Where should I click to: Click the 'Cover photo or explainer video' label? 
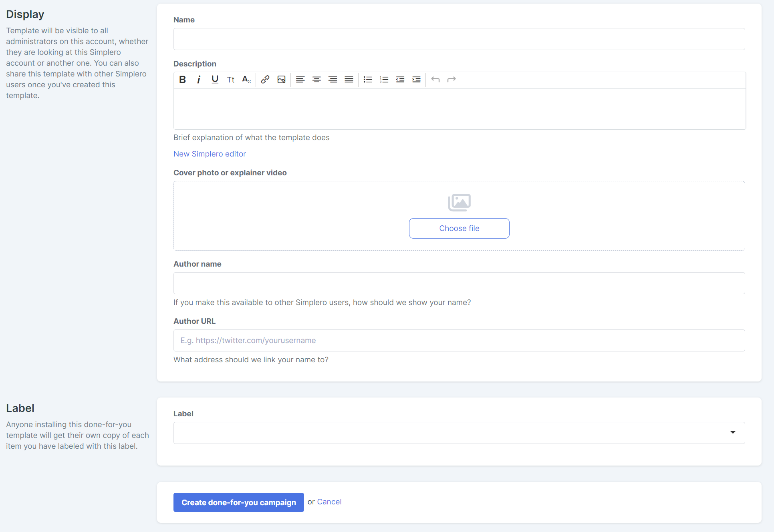coord(230,173)
